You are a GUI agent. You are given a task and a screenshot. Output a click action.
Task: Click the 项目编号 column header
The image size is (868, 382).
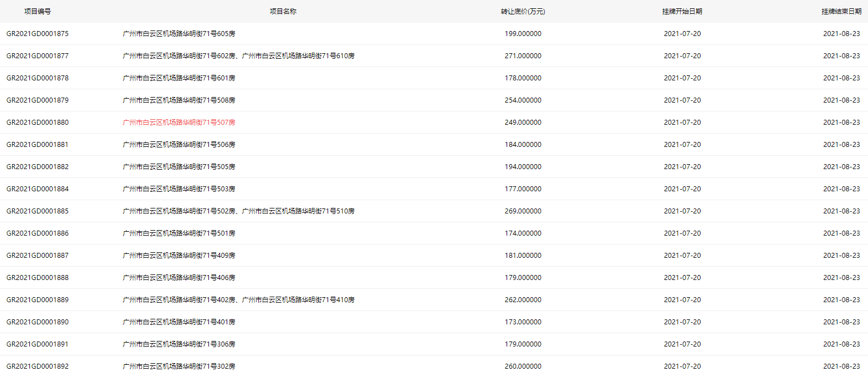pyautogui.click(x=38, y=12)
